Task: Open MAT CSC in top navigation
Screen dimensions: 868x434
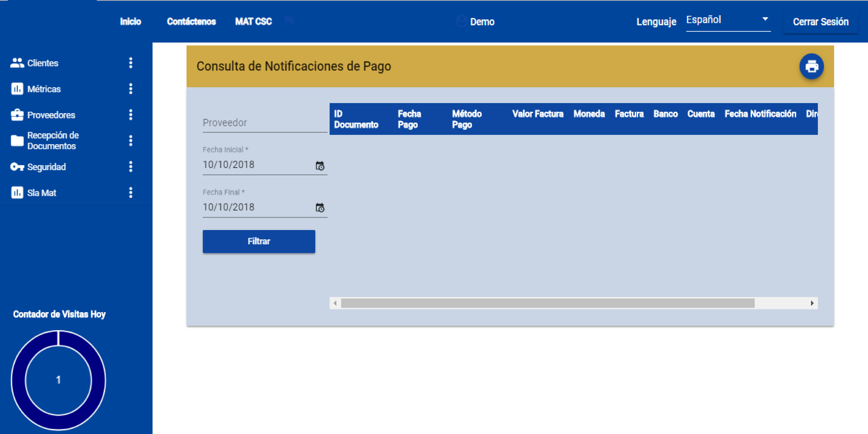Action: [253, 22]
